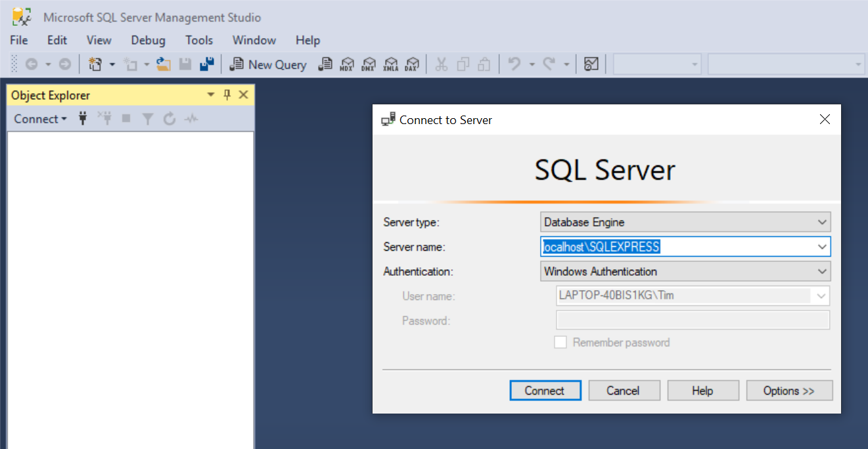Open the Server type dropdown
Viewport: 868px width, 449px height.
(x=685, y=222)
